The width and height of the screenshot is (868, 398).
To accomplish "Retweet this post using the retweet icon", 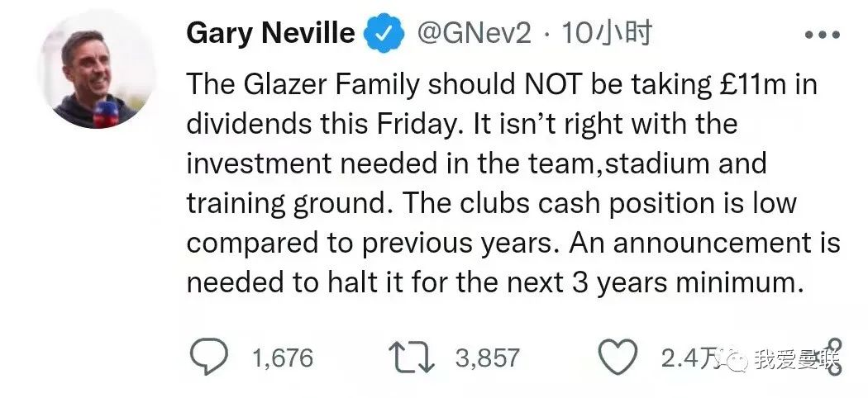I will pyautogui.click(x=410, y=357).
